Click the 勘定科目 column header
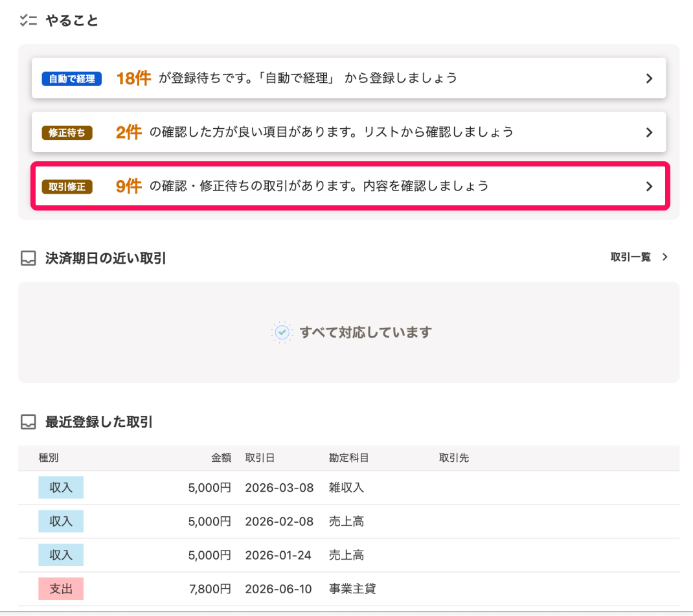Image resolution: width=693 pixels, height=616 pixels. pyautogui.click(x=348, y=458)
